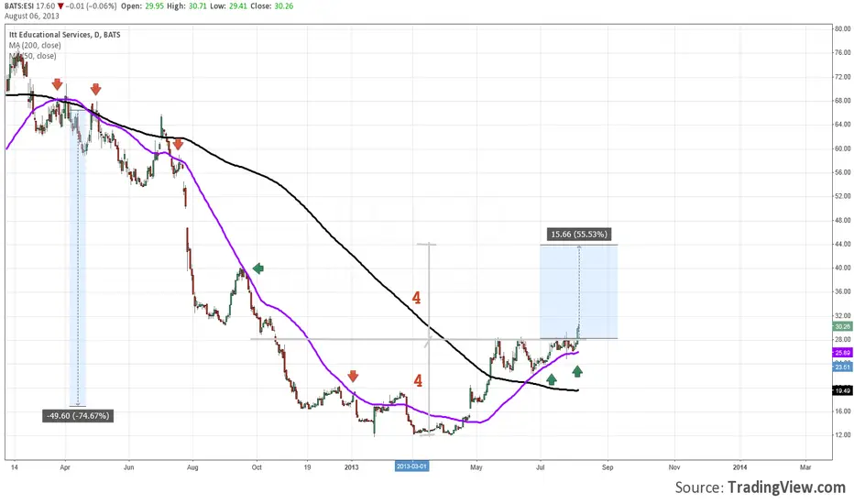Click the highlighted 2013-03-01 date marker
854x504 pixels.
click(411, 466)
